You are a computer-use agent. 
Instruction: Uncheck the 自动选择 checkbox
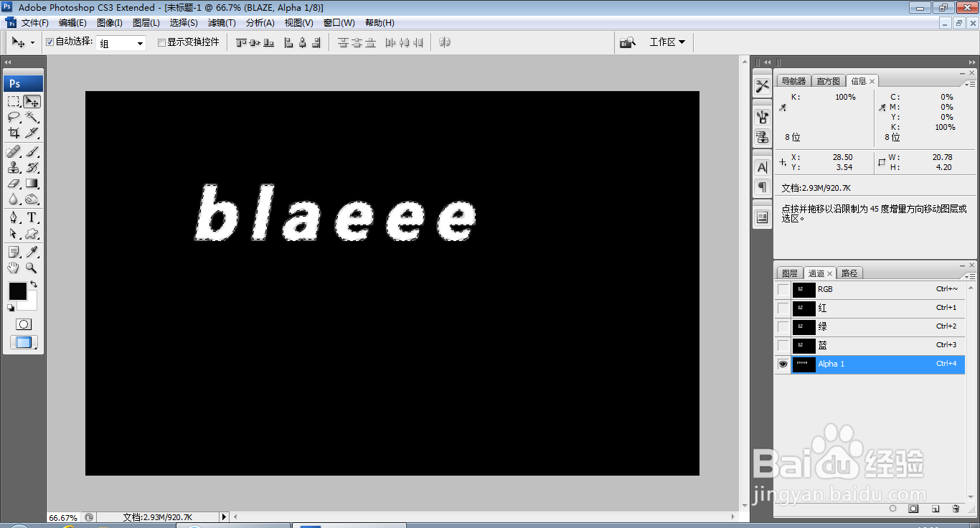click(x=50, y=42)
